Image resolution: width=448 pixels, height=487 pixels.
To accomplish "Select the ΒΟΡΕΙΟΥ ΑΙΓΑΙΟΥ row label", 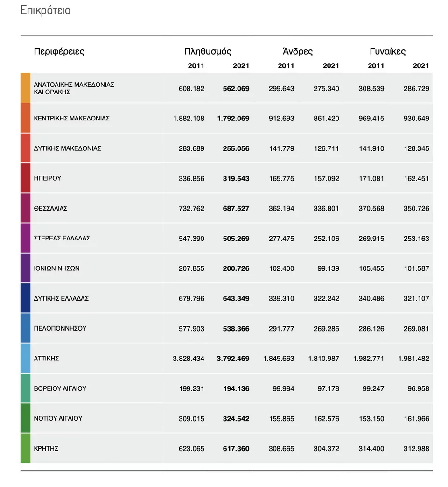I will point(60,388).
